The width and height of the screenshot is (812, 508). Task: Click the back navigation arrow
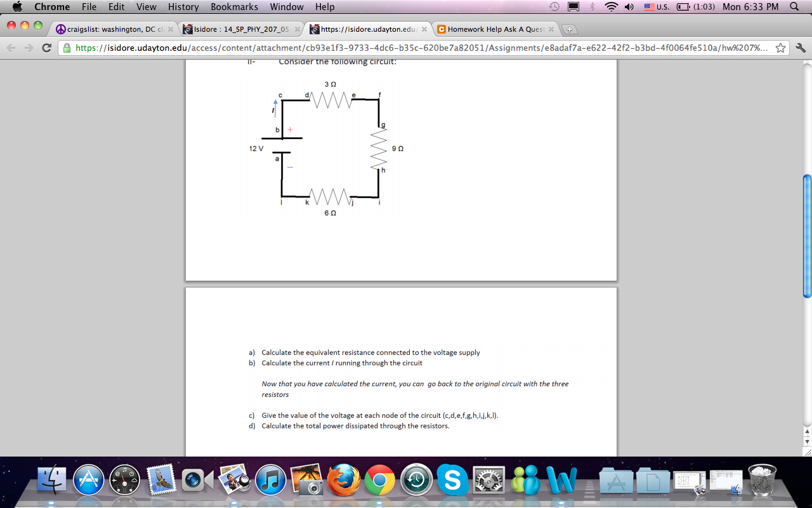click(x=10, y=47)
